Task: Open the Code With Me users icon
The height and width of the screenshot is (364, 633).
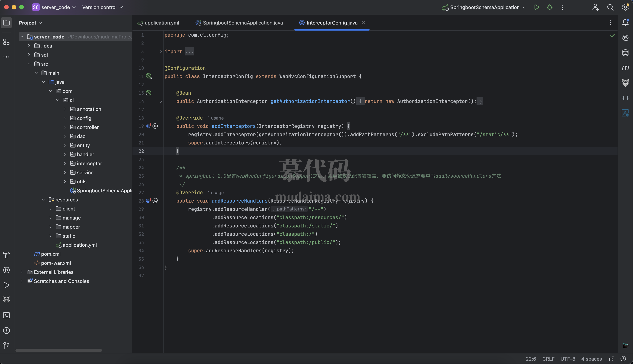Action: coord(595,7)
